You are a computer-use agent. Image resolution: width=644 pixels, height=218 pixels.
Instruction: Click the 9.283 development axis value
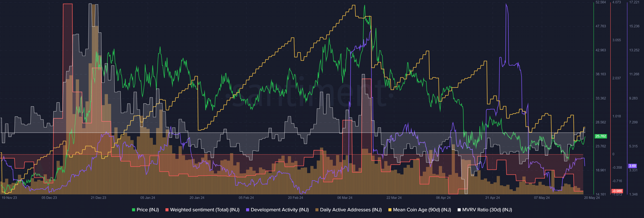click(x=633, y=98)
